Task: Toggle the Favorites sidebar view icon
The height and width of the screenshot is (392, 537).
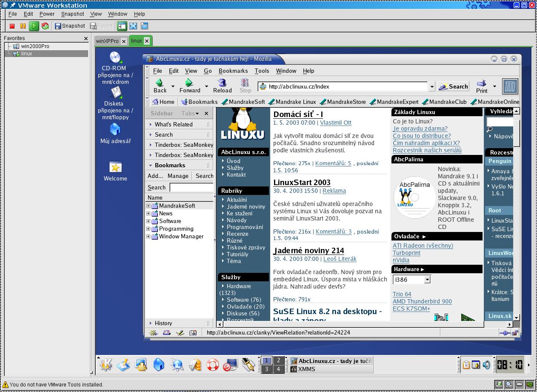Action: click(123, 26)
